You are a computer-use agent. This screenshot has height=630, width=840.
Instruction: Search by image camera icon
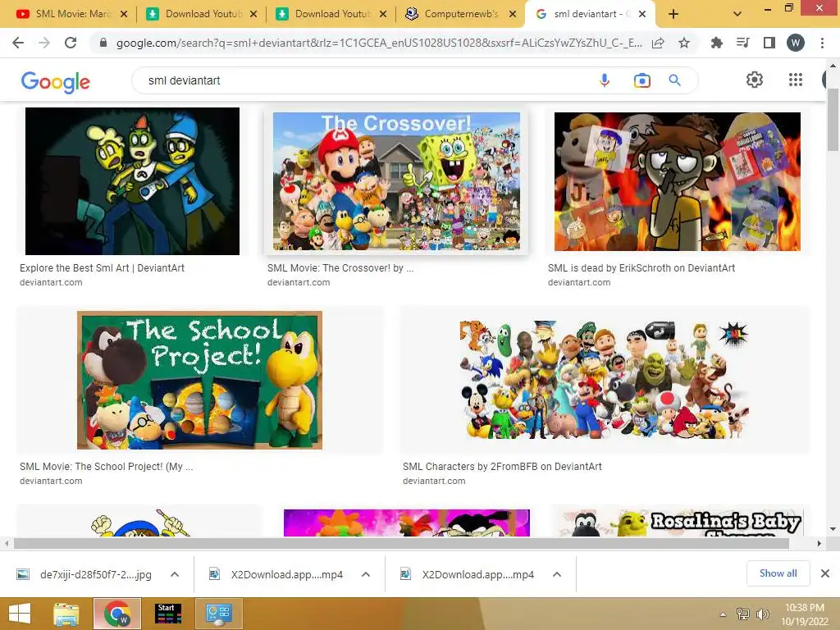641,80
